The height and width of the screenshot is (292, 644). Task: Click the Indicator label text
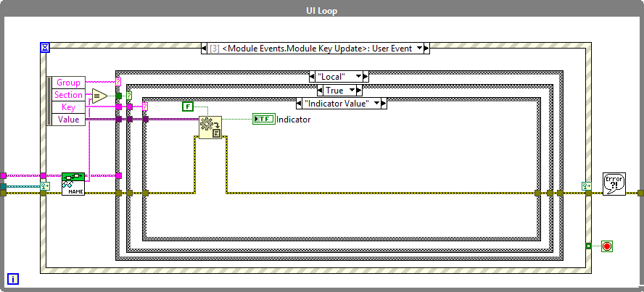click(x=293, y=120)
